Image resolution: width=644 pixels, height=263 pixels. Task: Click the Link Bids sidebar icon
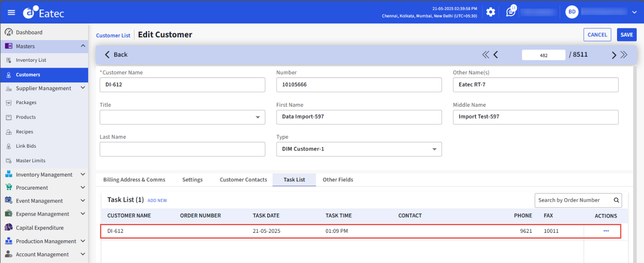(x=9, y=145)
